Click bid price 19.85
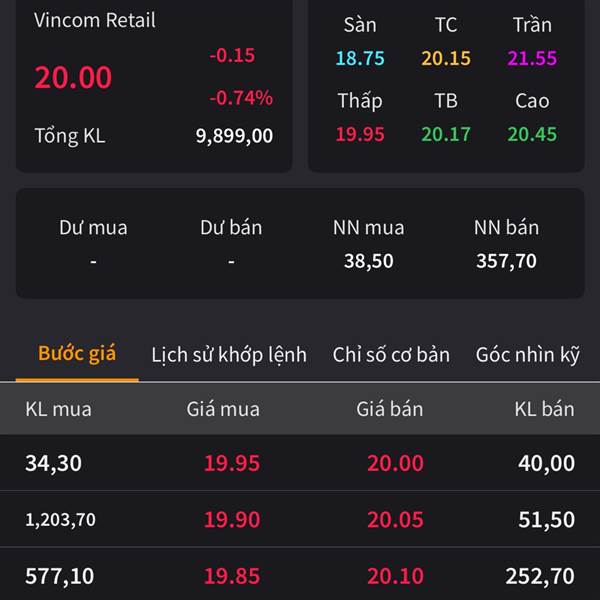 [232, 576]
